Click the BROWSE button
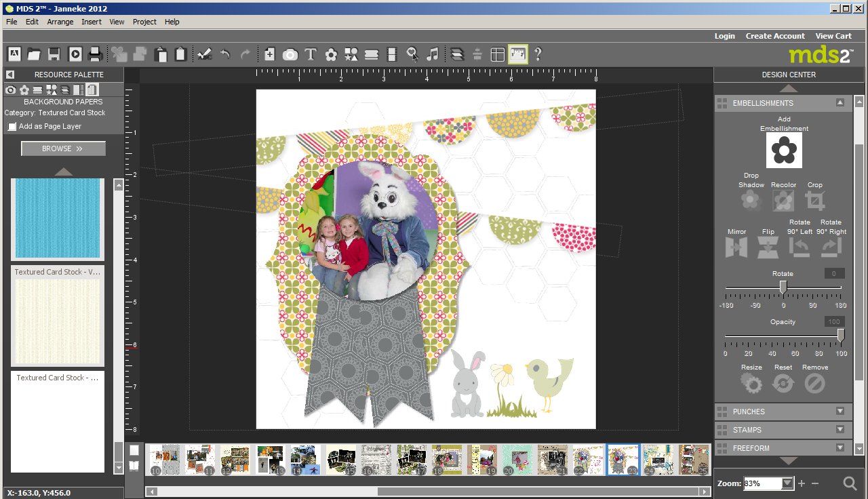This screenshot has height=499, width=868. point(63,148)
